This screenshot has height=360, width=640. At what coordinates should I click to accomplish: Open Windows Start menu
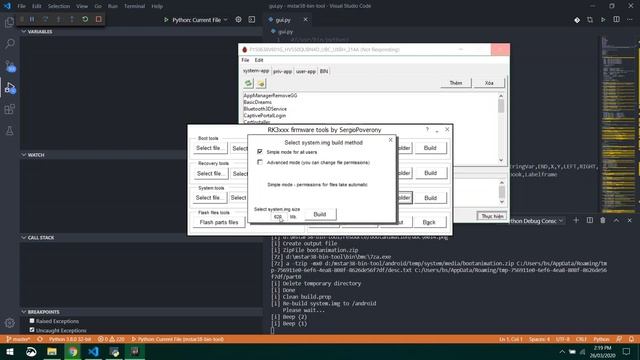(9, 351)
